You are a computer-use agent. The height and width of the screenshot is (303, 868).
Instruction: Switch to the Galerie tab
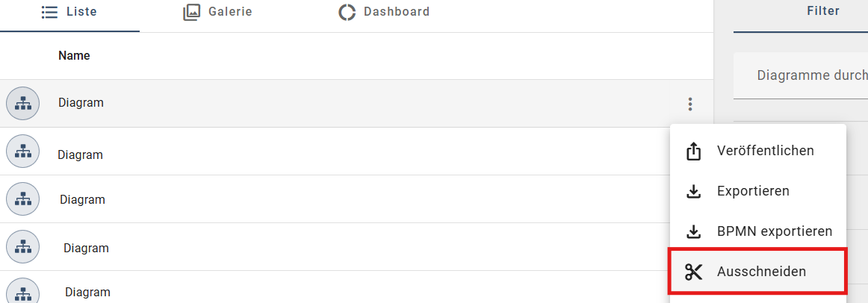pos(230,12)
